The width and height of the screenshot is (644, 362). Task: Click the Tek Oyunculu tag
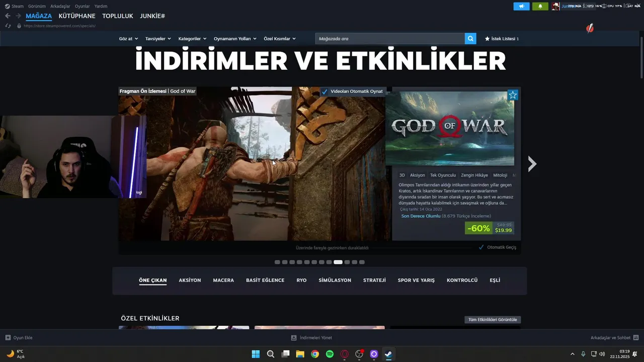(443, 175)
